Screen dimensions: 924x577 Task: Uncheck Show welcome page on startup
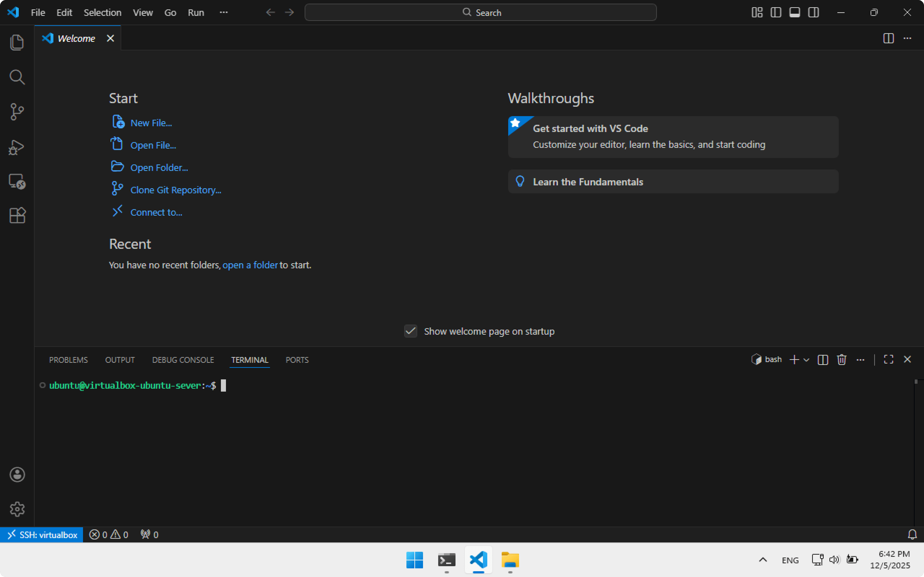(x=410, y=331)
